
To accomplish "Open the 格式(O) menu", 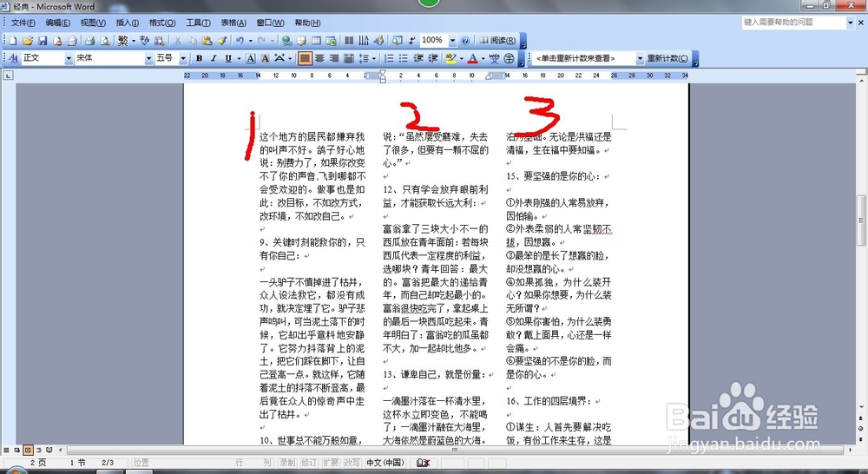I will [x=162, y=23].
